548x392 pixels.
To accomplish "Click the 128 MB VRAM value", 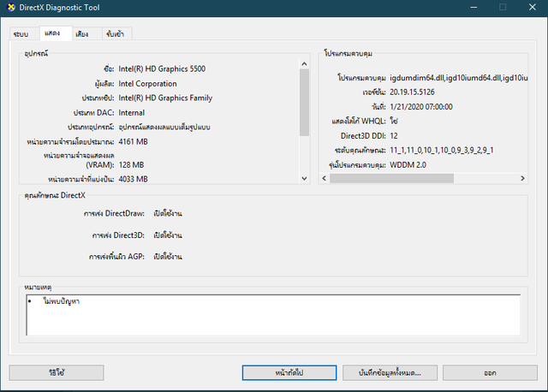I will point(131,164).
